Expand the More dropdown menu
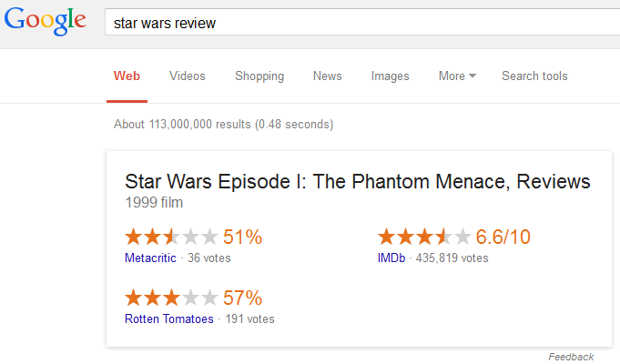 [x=457, y=76]
